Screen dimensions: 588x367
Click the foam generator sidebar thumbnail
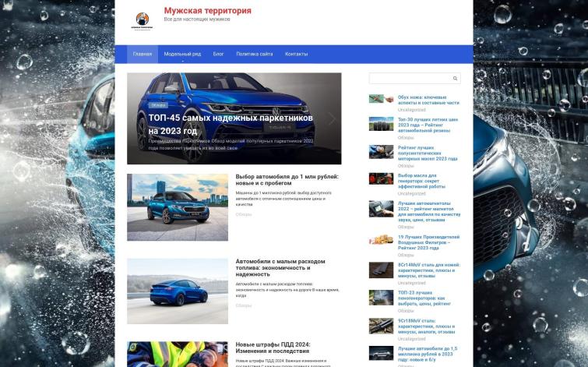coord(381,298)
